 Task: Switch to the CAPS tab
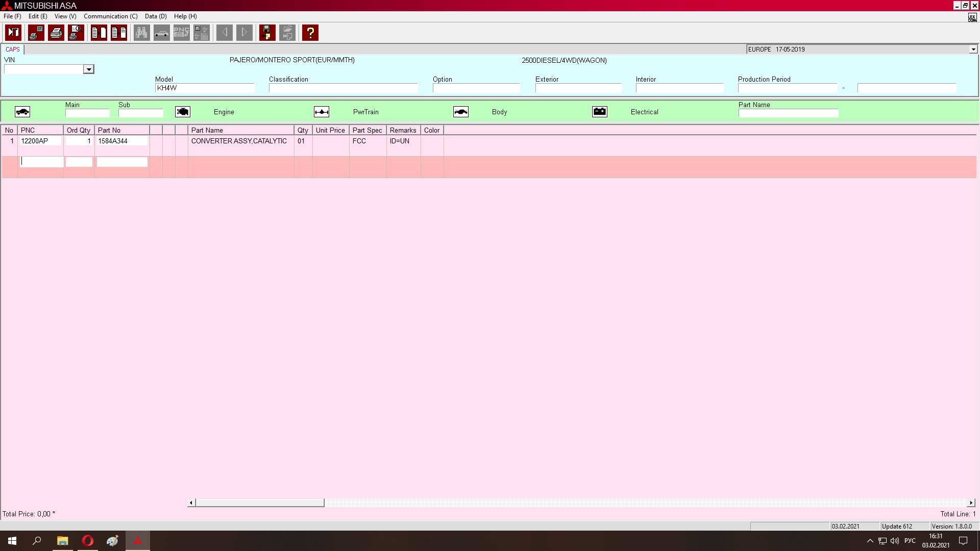tap(13, 49)
